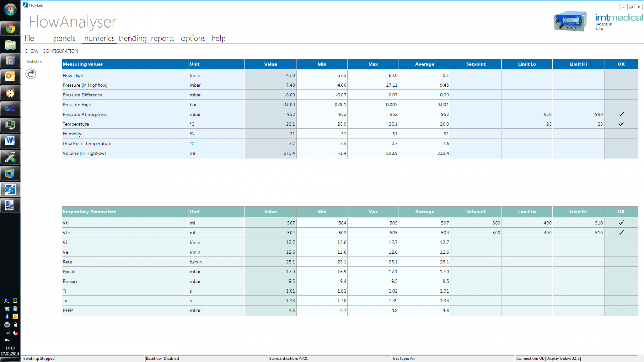Click the flow analyser device image
The height and width of the screenshot is (362, 644).
(x=570, y=21)
